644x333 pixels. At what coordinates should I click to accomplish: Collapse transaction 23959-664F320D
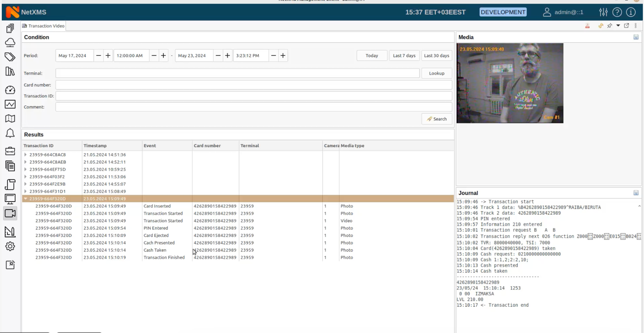(25, 199)
